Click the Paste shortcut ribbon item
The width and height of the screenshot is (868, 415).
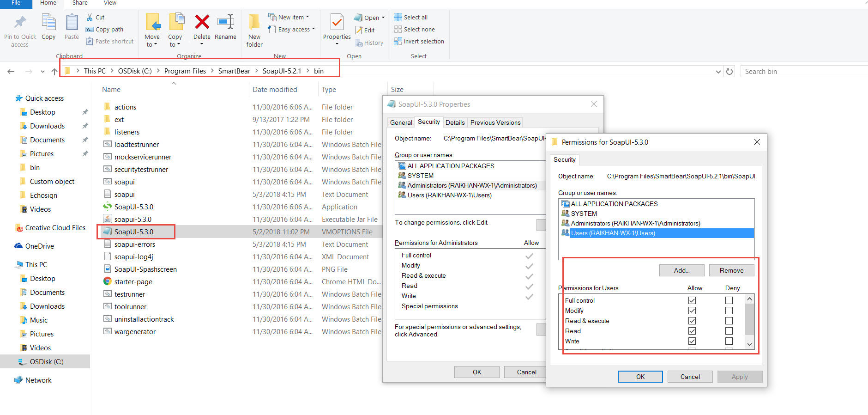coord(110,41)
